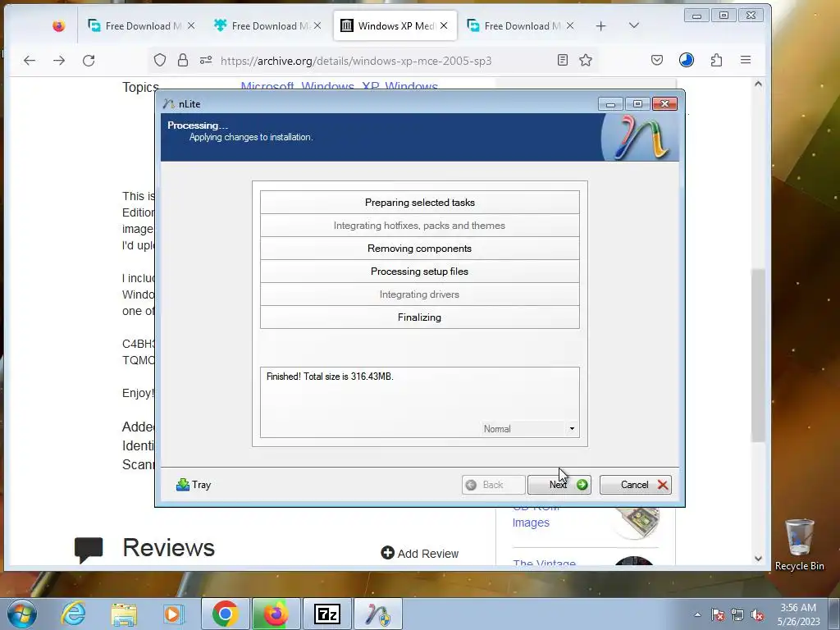The height and width of the screenshot is (630, 840).
Task: Switch to Firefox on the taskbar
Action: (276, 614)
